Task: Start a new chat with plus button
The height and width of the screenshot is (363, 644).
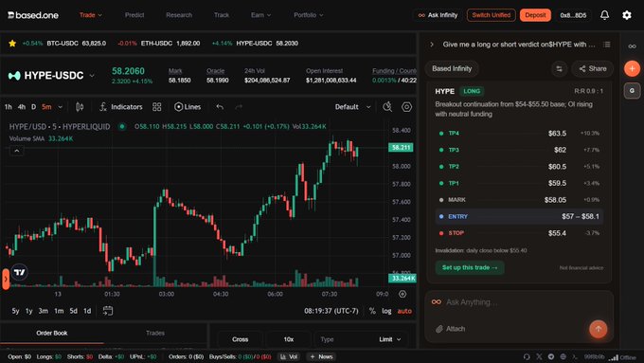Action: pyautogui.click(x=632, y=68)
